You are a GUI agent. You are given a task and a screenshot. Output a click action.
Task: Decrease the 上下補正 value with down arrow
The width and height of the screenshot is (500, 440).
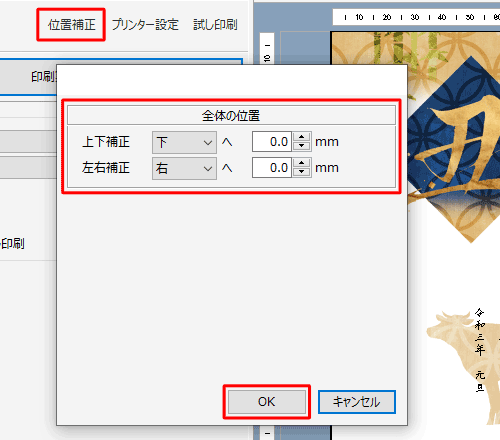click(302, 146)
